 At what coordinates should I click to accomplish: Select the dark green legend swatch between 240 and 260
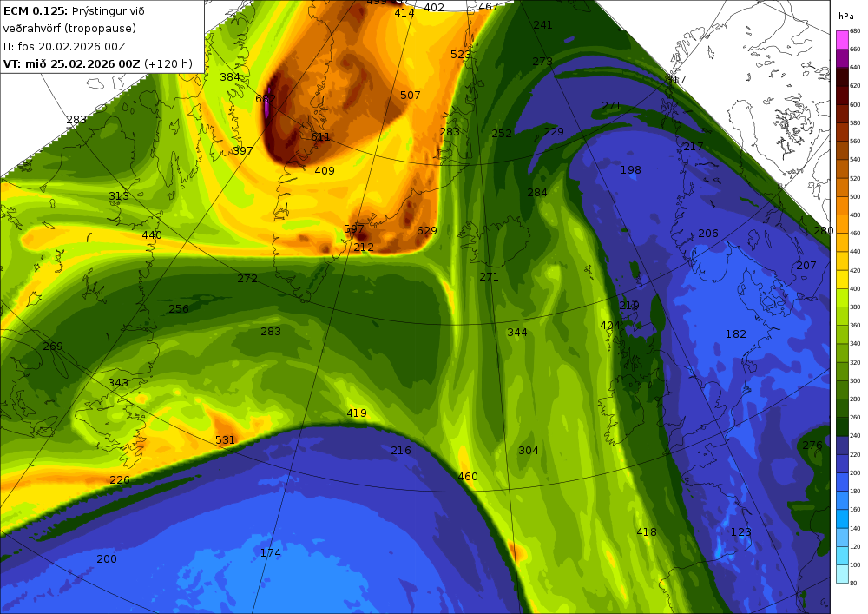pos(842,427)
